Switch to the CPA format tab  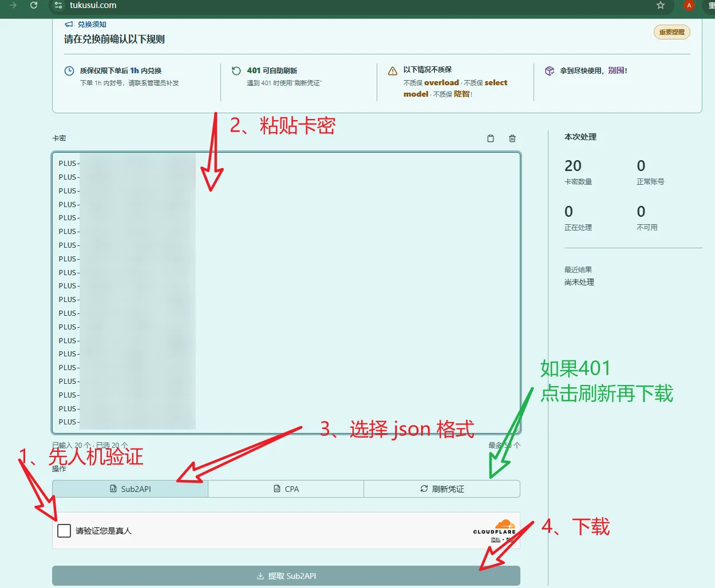(x=286, y=489)
